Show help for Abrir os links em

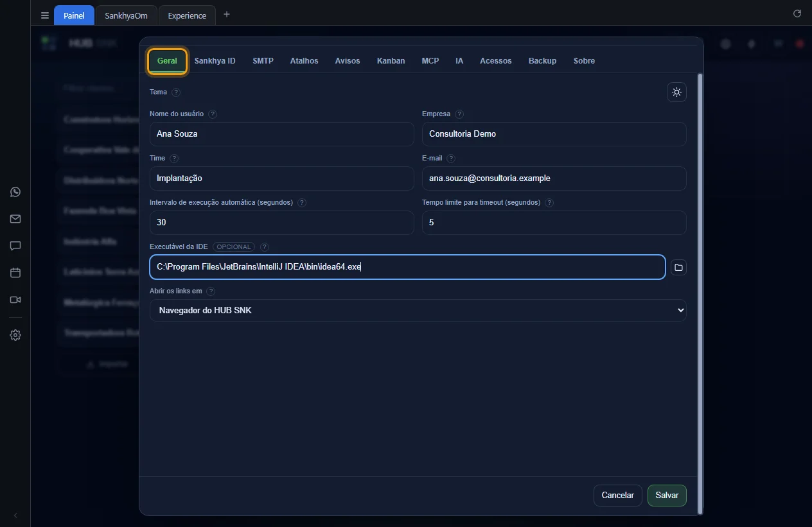coord(211,291)
